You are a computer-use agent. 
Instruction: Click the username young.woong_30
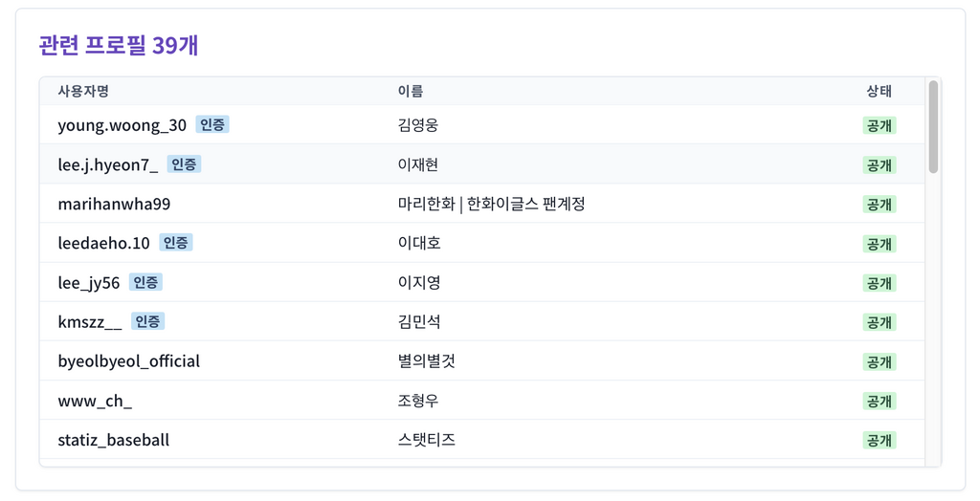[x=122, y=125]
